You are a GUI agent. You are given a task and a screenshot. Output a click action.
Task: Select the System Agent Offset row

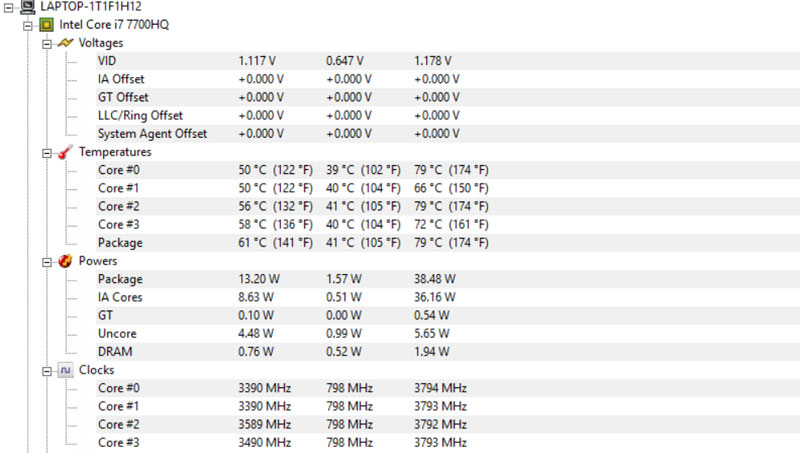pos(448,134)
